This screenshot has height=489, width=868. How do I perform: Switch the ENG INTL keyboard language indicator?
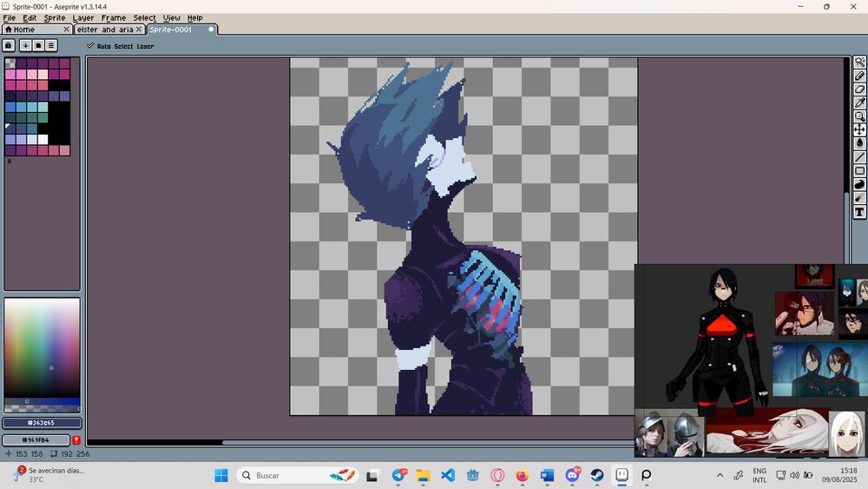[759, 475]
